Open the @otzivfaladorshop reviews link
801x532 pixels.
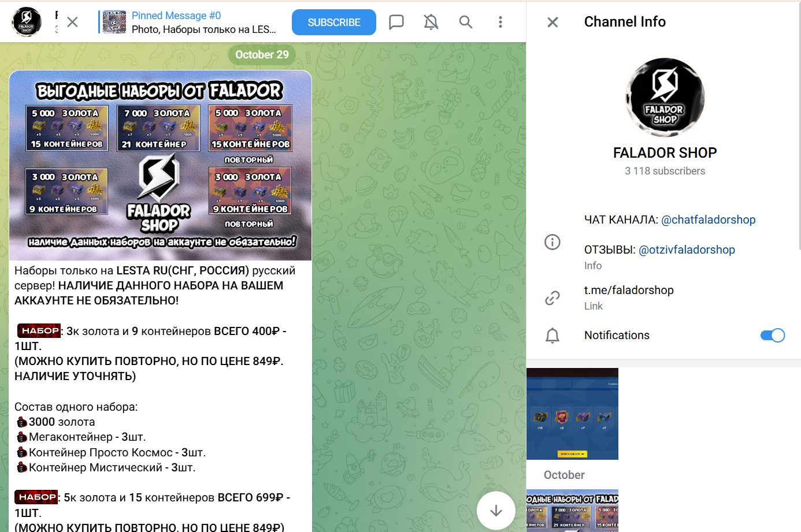[687, 250]
